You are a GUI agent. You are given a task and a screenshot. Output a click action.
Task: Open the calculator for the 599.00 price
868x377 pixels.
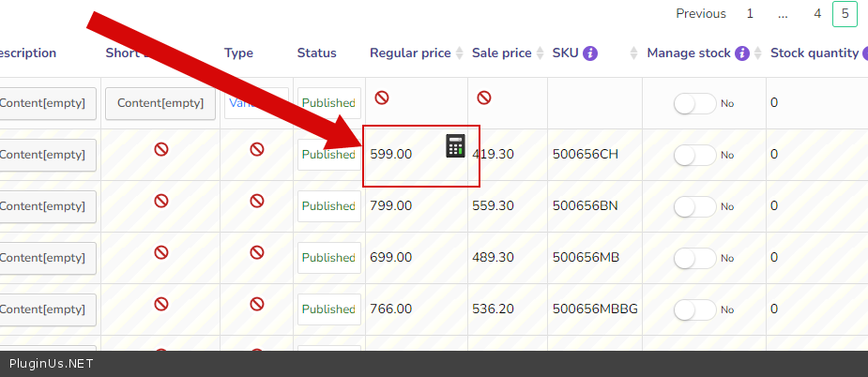tap(455, 145)
